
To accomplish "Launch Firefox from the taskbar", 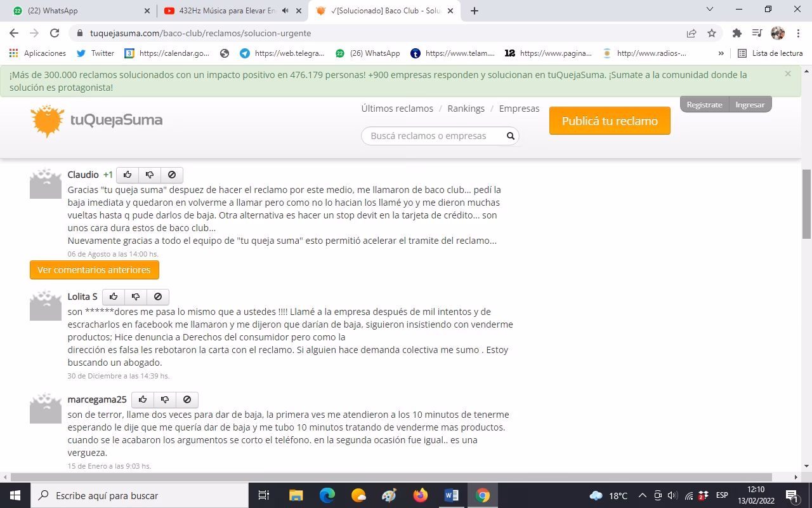I will (x=420, y=495).
